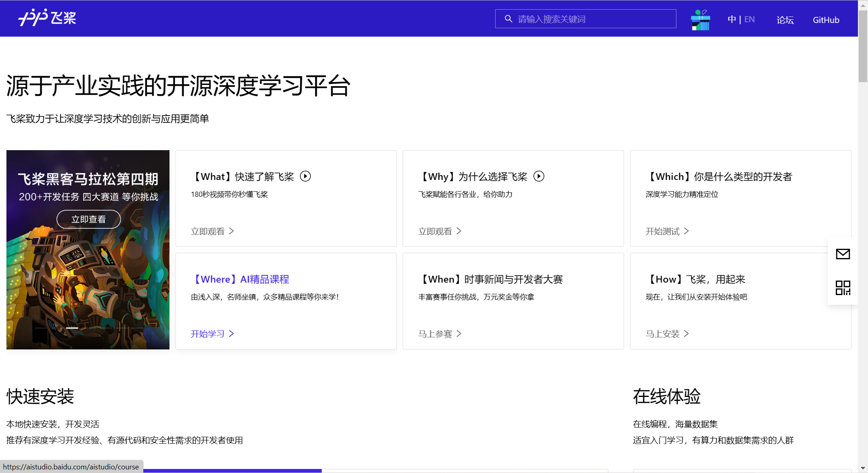
Task: Click the 快速安装 section heading
Action: [40, 397]
